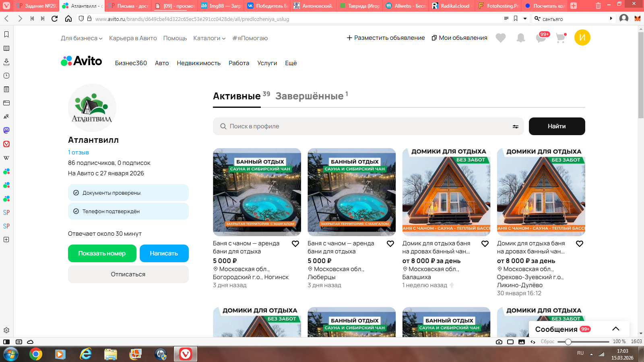This screenshot has height=362, width=644.
Task: Click the Avito logo
Action: pyautogui.click(x=81, y=61)
